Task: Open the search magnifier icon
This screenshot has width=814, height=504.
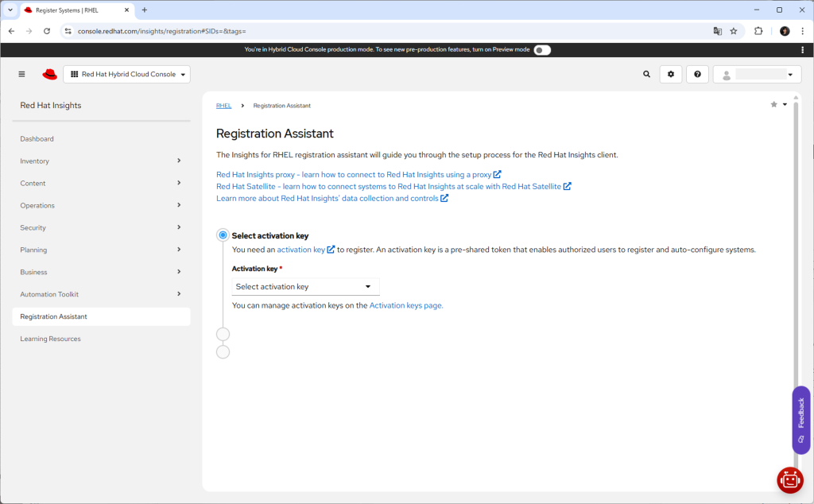Action: coord(646,74)
